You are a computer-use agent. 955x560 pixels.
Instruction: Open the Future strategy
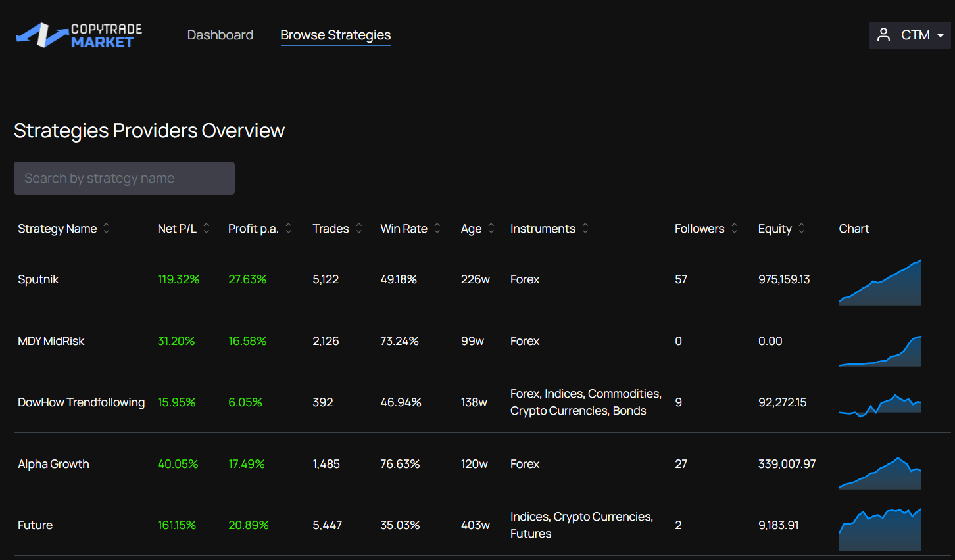coord(35,525)
